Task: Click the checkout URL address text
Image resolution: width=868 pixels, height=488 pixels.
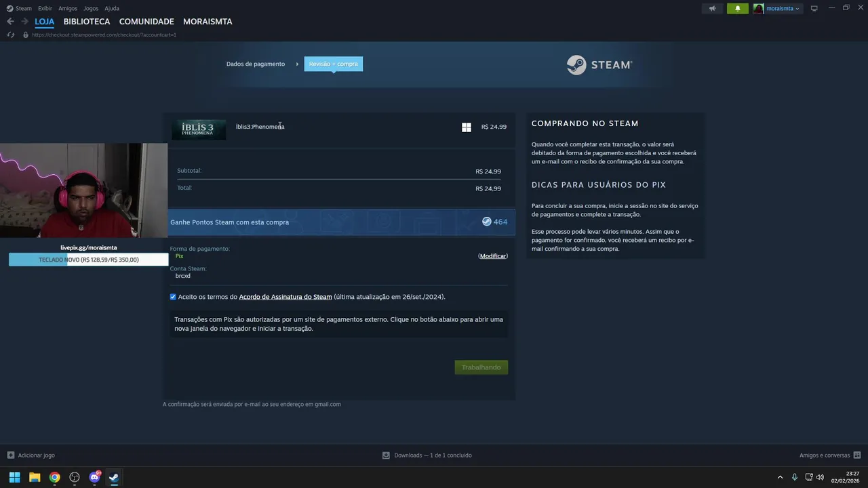Action: (x=104, y=35)
